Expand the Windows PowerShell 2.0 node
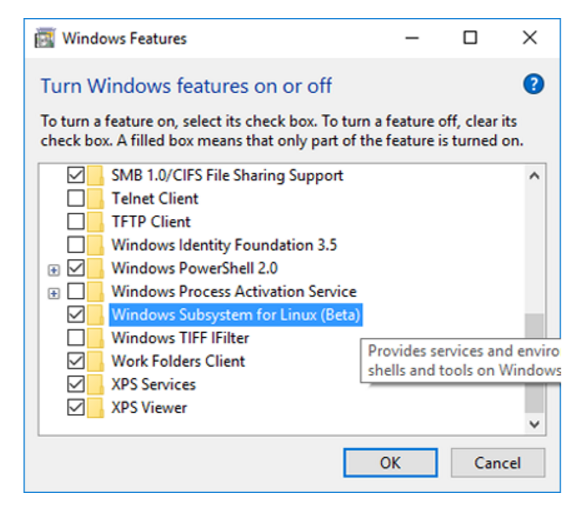The image size is (580, 516). [x=54, y=270]
